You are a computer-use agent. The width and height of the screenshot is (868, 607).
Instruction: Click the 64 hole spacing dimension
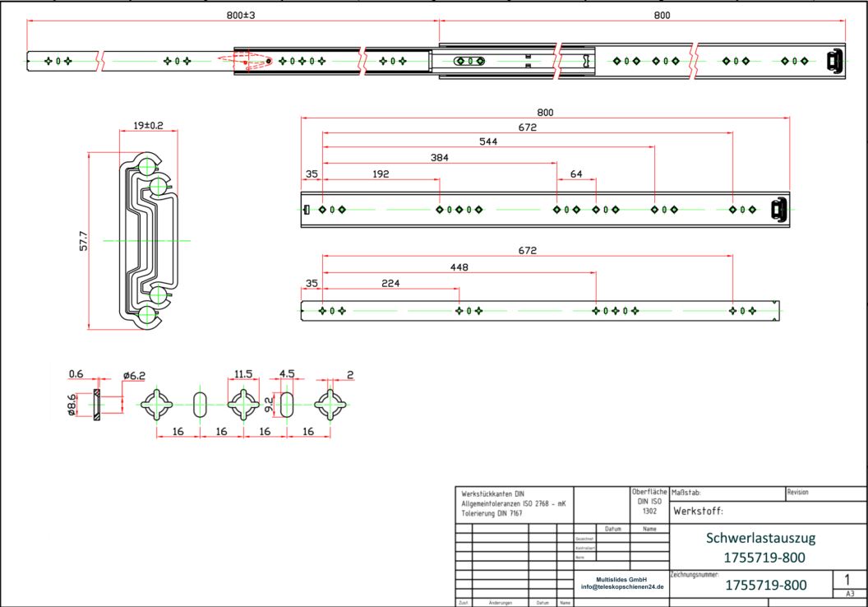575,174
